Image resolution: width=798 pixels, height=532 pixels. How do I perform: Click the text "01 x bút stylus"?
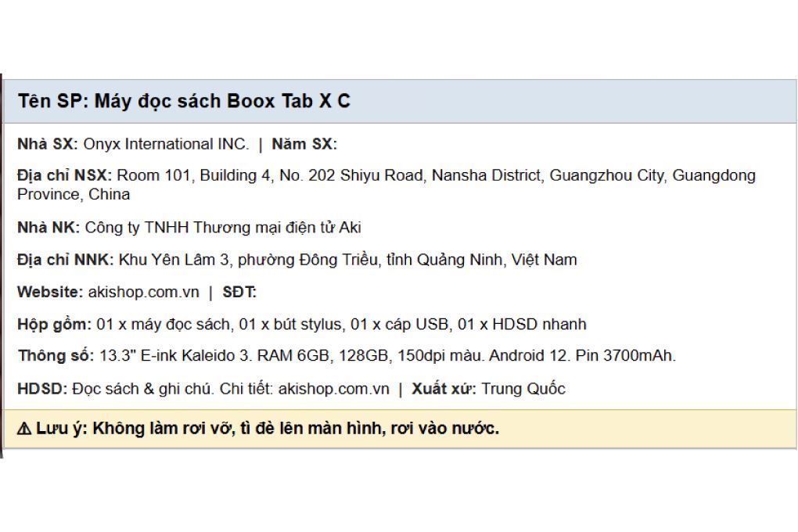coord(290,325)
